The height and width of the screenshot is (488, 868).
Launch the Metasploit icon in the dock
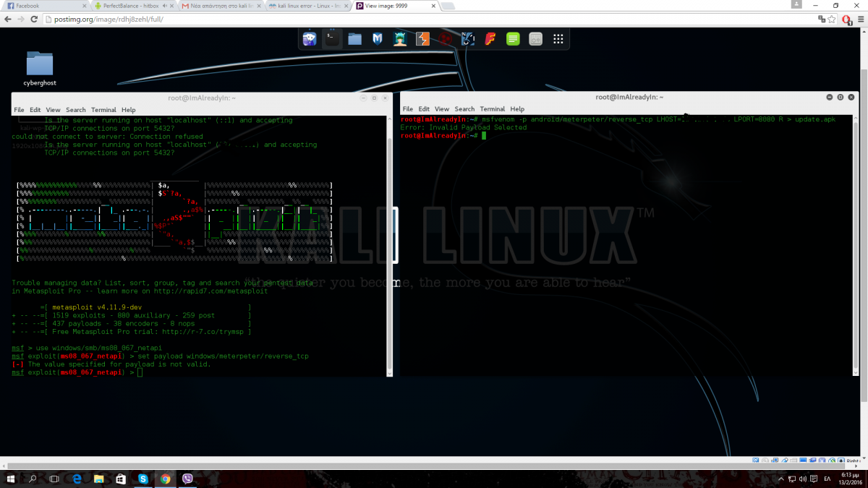click(377, 39)
